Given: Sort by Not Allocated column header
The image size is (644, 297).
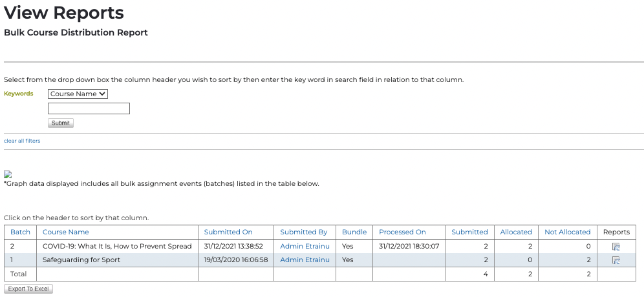Looking at the screenshot, I should (567, 232).
